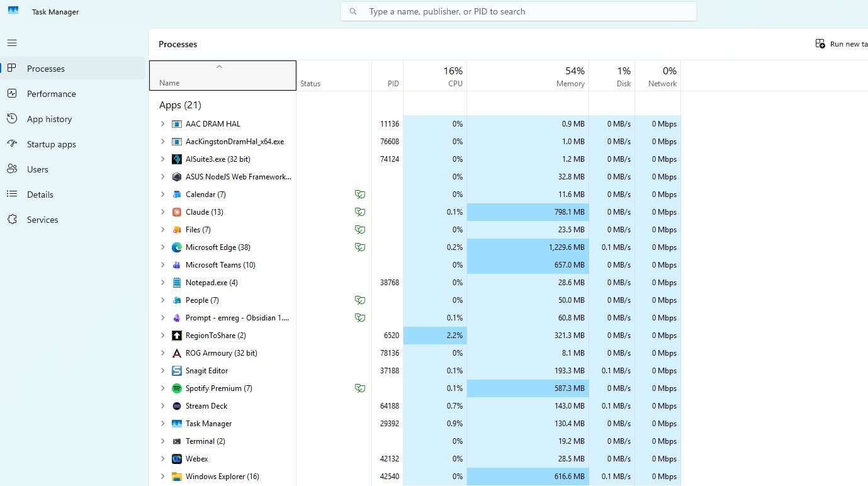This screenshot has width=868, height=486.
Task: Click the Apps (21) group header
Action: [x=180, y=105]
